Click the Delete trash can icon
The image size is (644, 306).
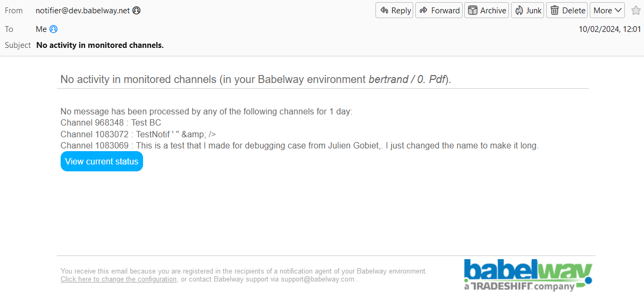(x=555, y=10)
